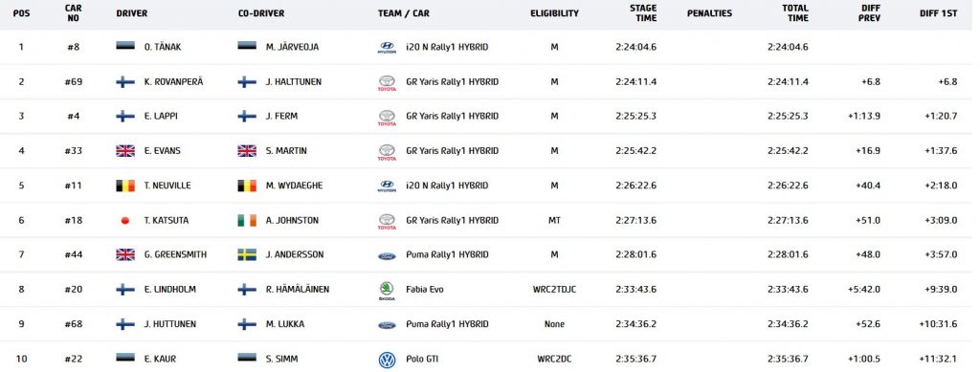Click the Belgian flag beside T. Neuville

(125, 186)
